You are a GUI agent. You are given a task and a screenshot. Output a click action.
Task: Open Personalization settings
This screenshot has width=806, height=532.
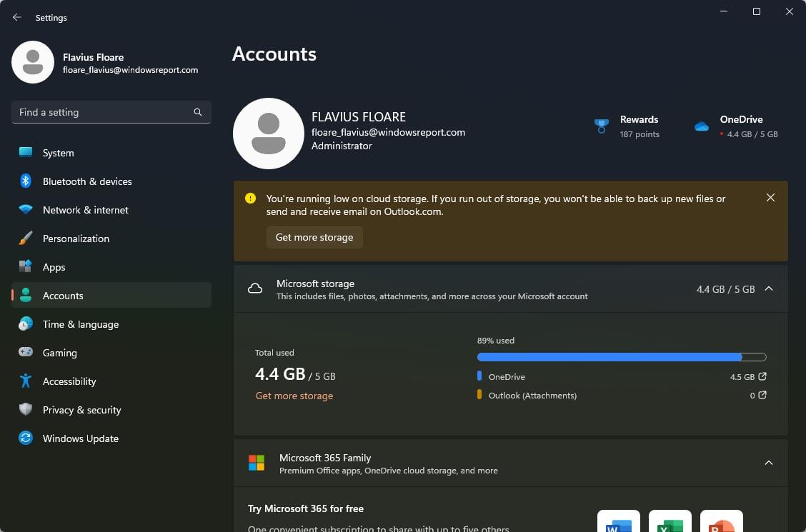[x=111, y=239]
